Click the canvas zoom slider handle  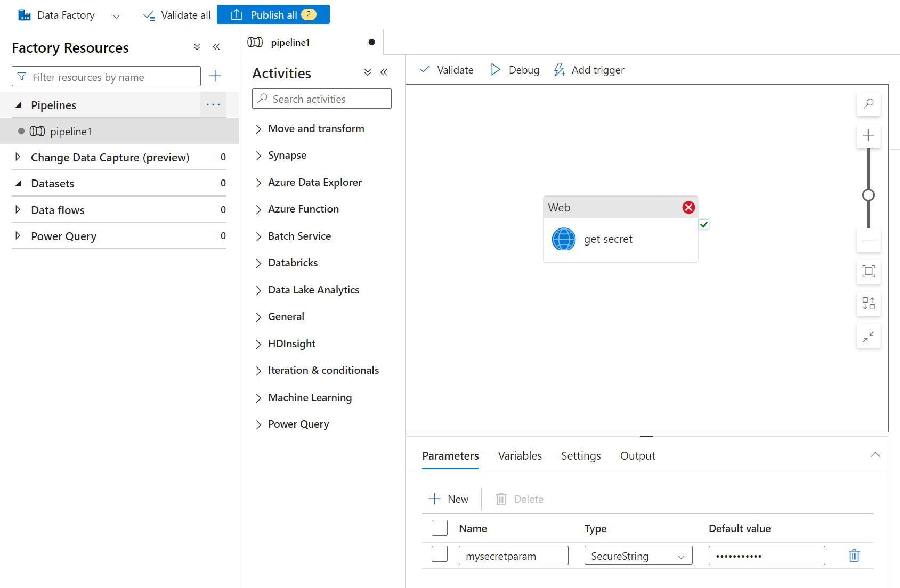coord(869,195)
